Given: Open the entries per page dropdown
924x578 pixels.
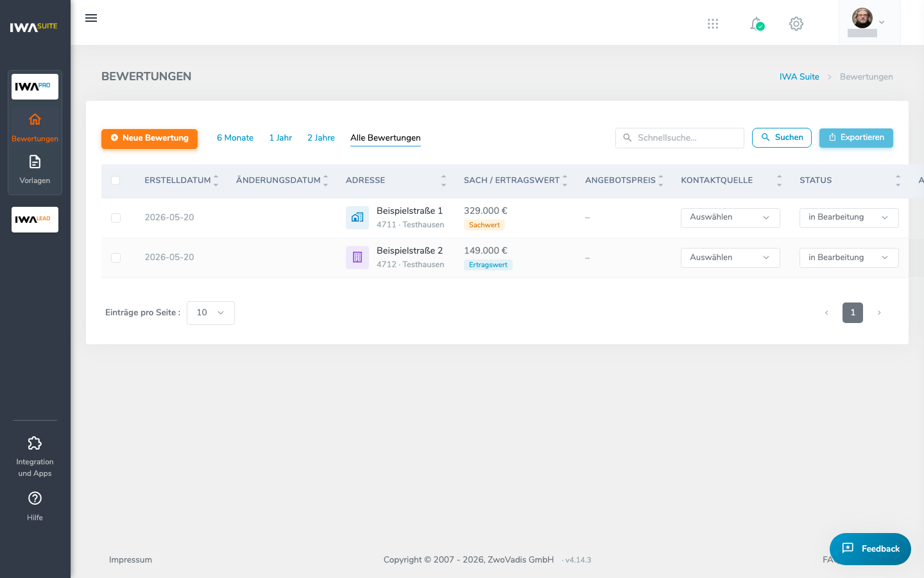Looking at the screenshot, I should [x=210, y=313].
